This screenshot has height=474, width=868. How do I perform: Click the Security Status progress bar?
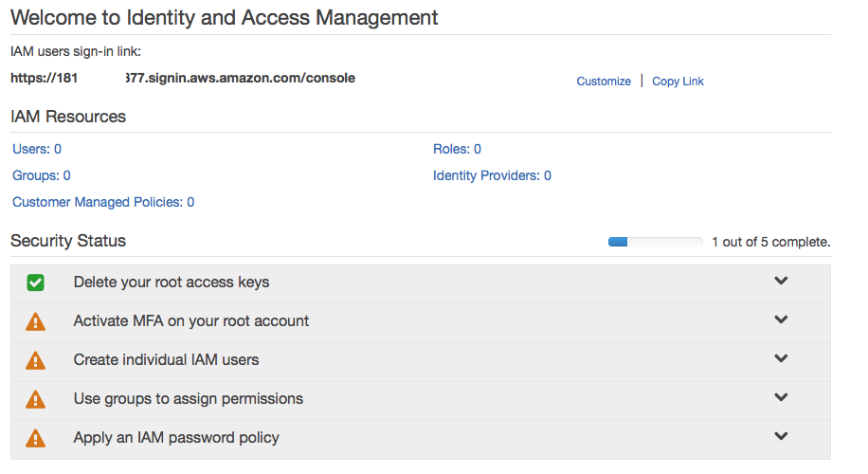pos(656,242)
